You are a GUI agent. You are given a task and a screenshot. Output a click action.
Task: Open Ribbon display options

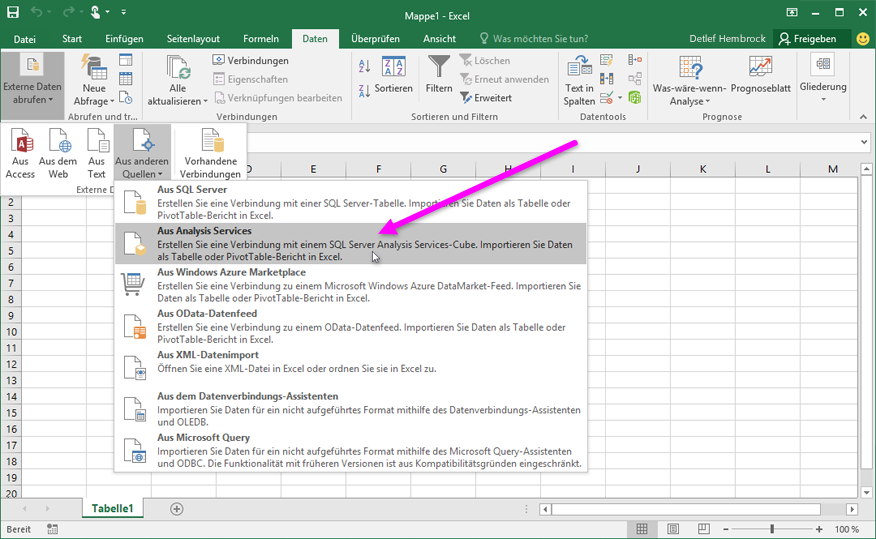pos(792,12)
